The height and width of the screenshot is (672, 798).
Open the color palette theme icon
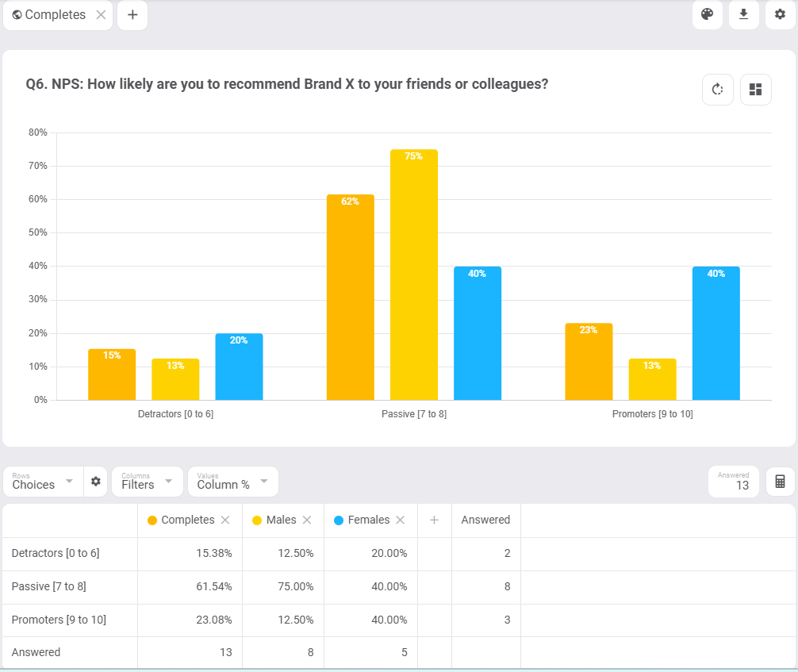708,14
